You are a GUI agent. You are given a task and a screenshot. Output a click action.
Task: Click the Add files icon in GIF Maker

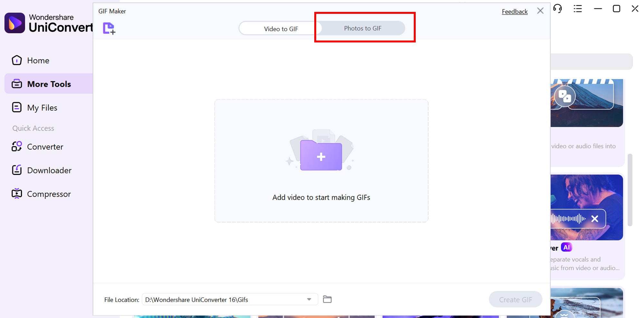coord(109,28)
